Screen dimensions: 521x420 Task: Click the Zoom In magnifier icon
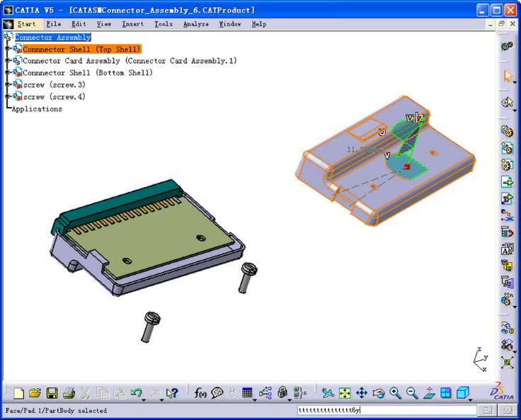[396, 393]
